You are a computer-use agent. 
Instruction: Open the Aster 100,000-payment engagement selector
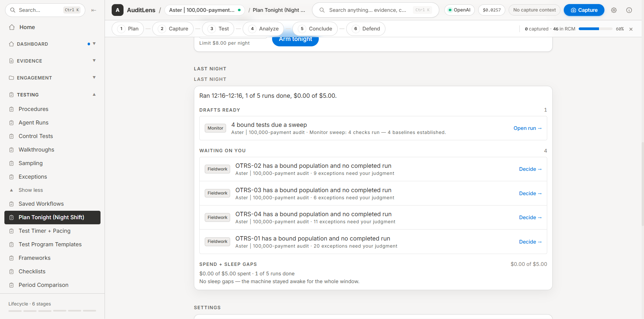tap(205, 10)
